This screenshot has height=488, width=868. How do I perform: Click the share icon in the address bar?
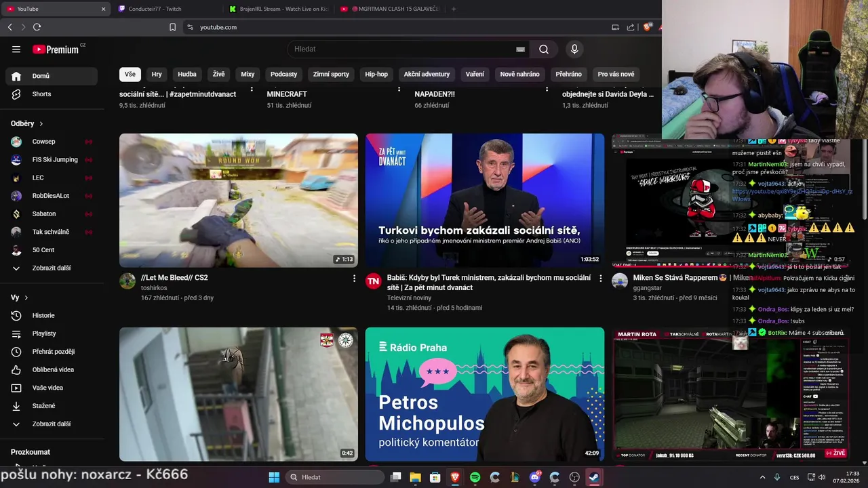631,27
